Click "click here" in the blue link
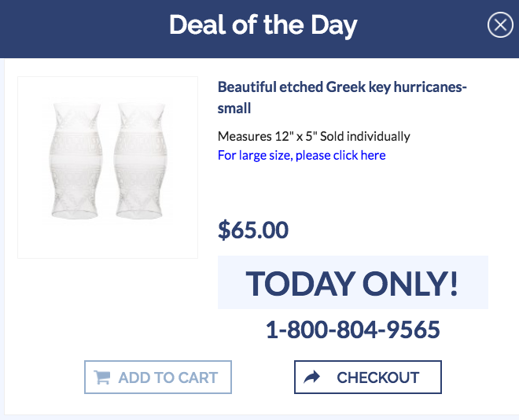 pyautogui.click(x=359, y=155)
